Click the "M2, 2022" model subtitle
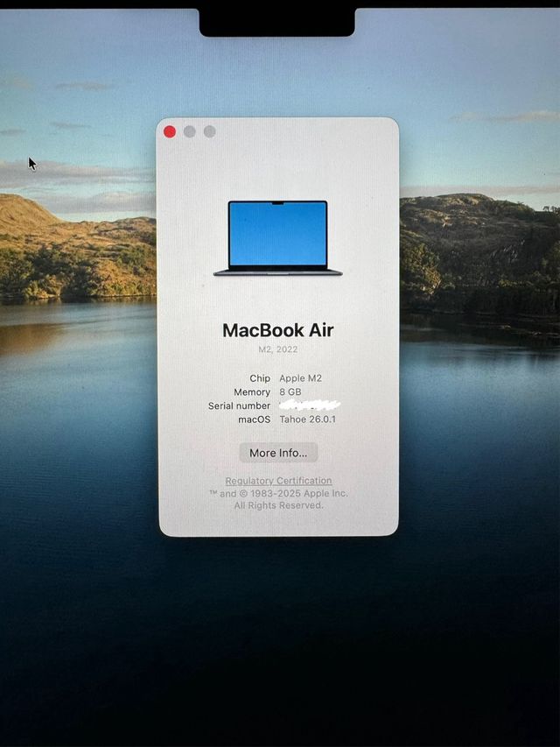The image size is (560, 747). (278, 349)
